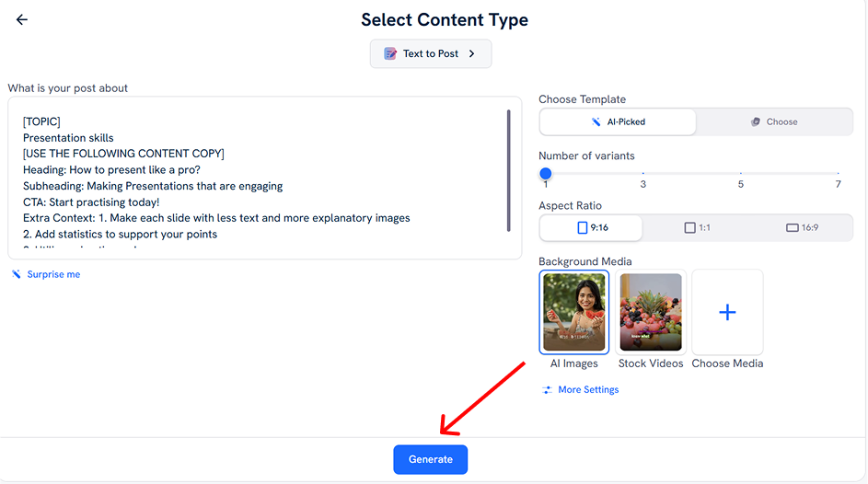
Task: Select the 1:1 aspect ratio
Action: 698,227
